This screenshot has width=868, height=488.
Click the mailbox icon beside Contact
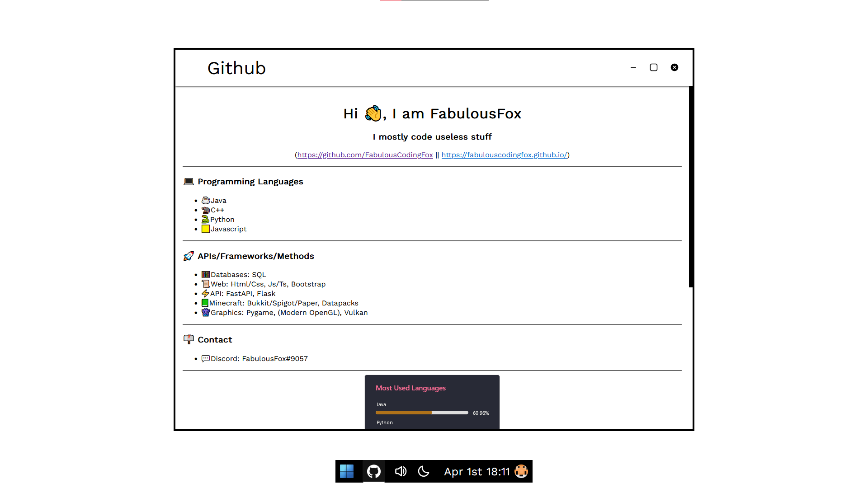click(189, 339)
